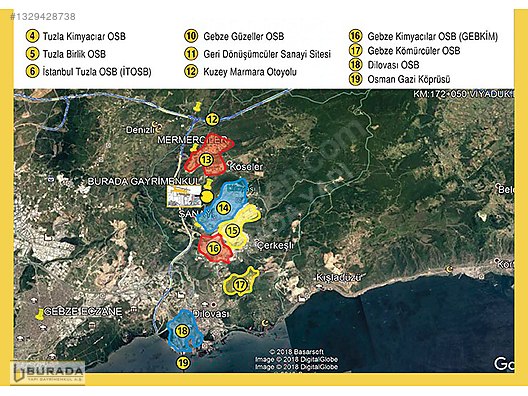Click the 'Tuzla Kimyacılar OSB' legend text
528x396 pixels.
[x=84, y=36]
